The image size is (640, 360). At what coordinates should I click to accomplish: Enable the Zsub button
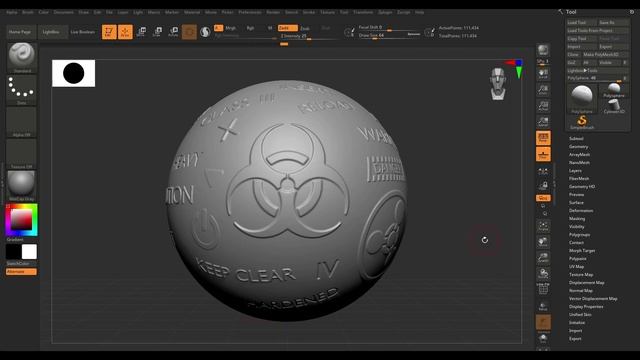pyautogui.click(x=305, y=28)
